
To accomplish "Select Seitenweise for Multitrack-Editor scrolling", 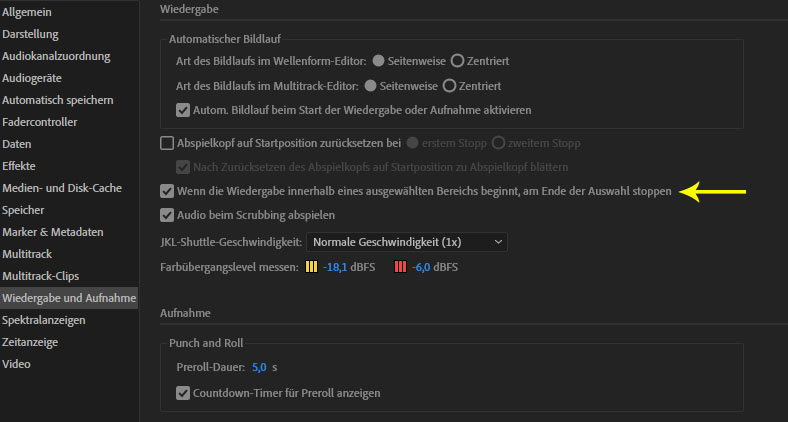I will pyautogui.click(x=372, y=86).
